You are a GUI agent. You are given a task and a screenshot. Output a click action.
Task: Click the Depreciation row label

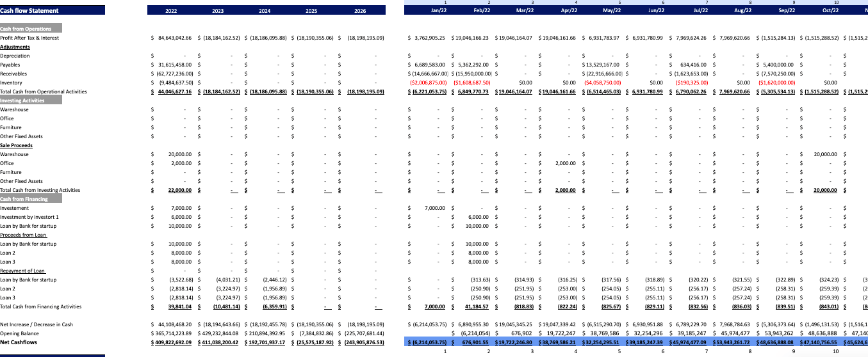tap(15, 56)
